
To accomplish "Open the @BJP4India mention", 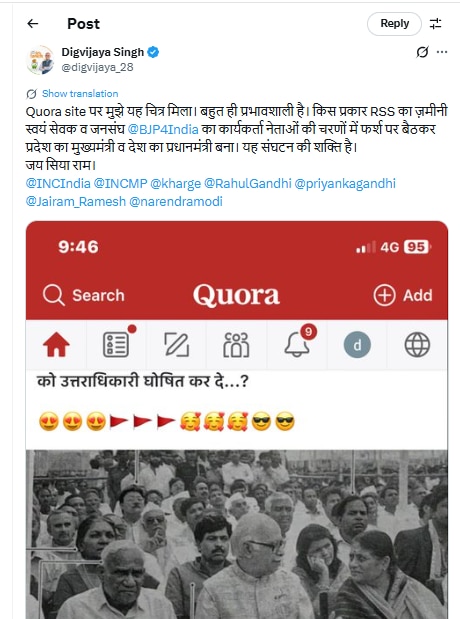I will (x=163, y=129).
